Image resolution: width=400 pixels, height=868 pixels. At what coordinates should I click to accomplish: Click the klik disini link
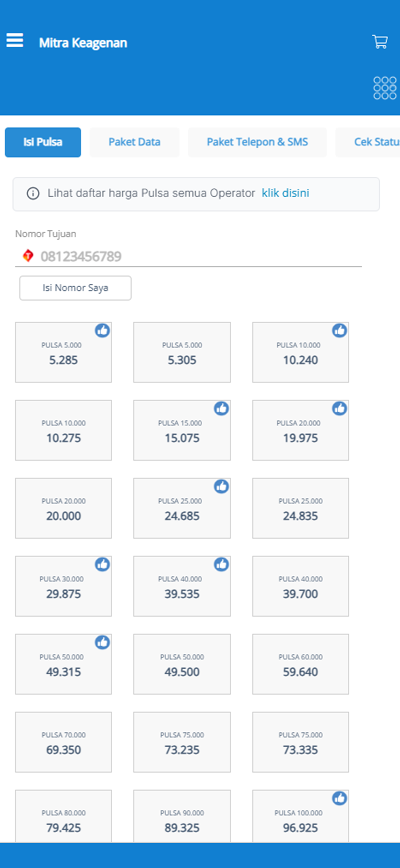[285, 193]
